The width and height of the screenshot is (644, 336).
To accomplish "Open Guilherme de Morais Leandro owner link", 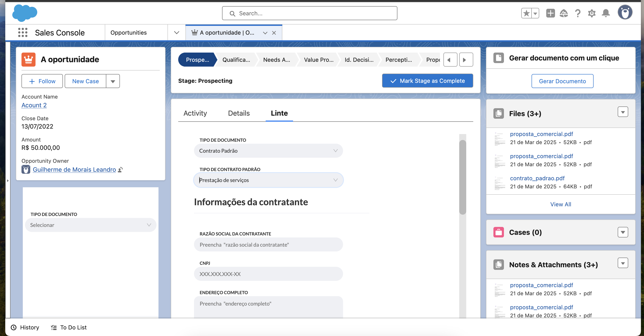I will [74, 170].
